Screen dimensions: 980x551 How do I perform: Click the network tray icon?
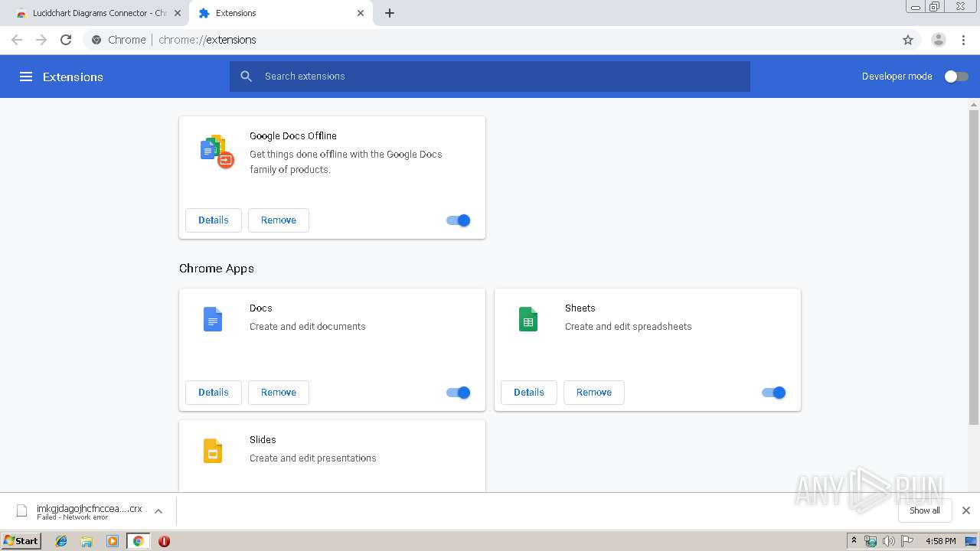click(871, 541)
